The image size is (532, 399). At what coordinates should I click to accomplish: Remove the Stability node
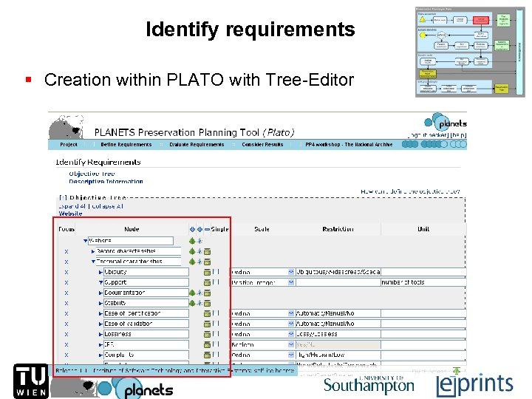click(x=208, y=304)
